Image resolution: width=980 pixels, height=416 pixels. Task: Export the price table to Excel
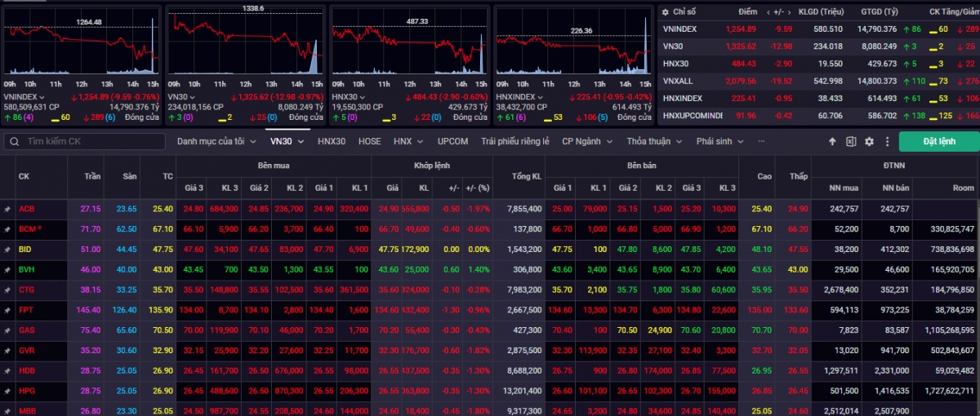click(850, 141)
